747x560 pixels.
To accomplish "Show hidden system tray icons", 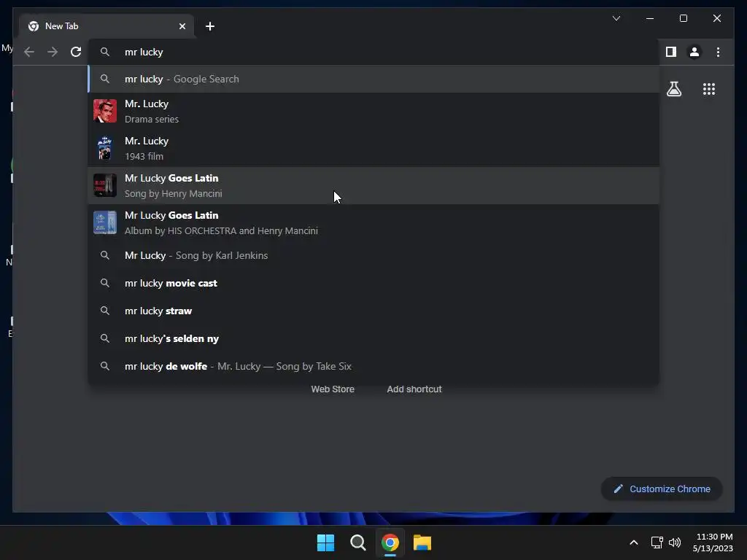I will coord(634,542).
